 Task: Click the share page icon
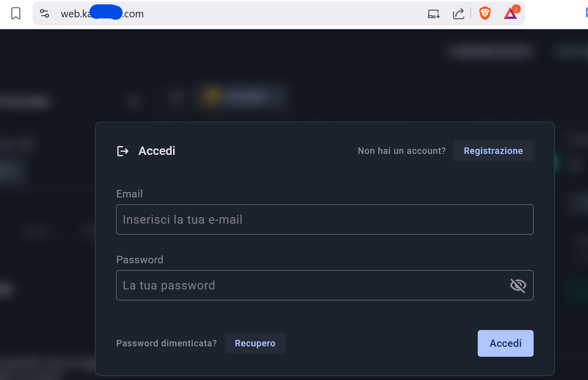(x=458, y=14)
